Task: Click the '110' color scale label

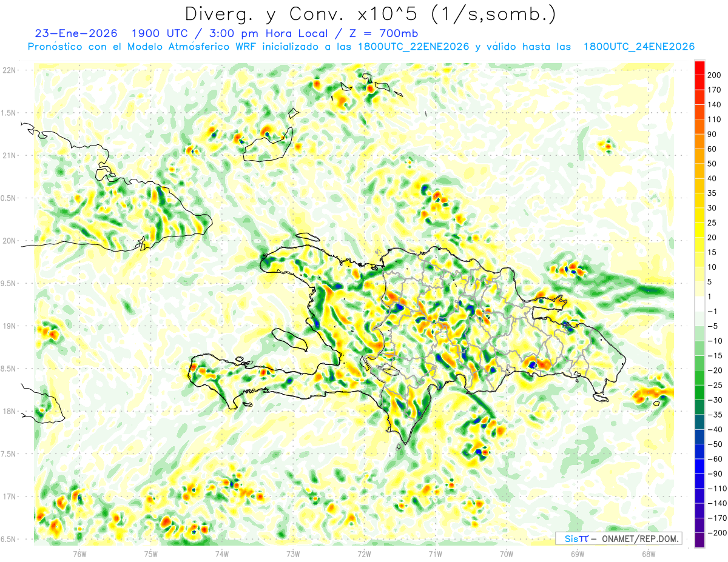Action: pyautogui.click(x=715, y=119)
